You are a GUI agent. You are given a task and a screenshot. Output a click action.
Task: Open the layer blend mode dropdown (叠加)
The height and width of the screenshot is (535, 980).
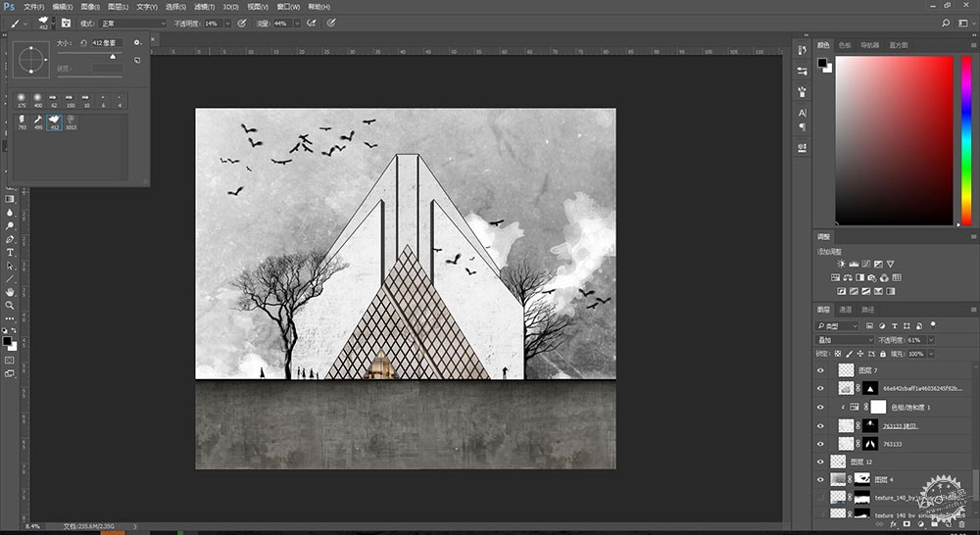(845, 340)
